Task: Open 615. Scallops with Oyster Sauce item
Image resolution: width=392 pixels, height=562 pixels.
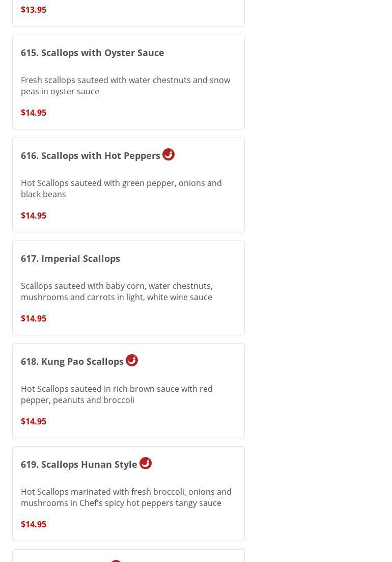Action: [92, 52]
